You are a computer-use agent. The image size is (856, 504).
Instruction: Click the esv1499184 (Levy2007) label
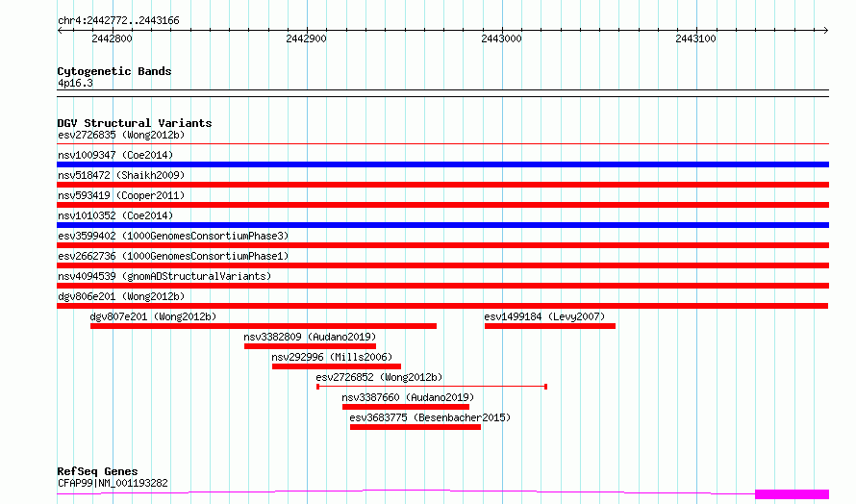(544, 316)
